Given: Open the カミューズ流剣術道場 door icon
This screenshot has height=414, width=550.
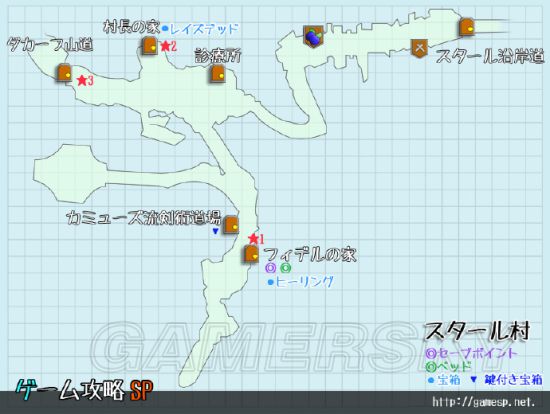Looking at the screenshot, I should click(231, 225).
